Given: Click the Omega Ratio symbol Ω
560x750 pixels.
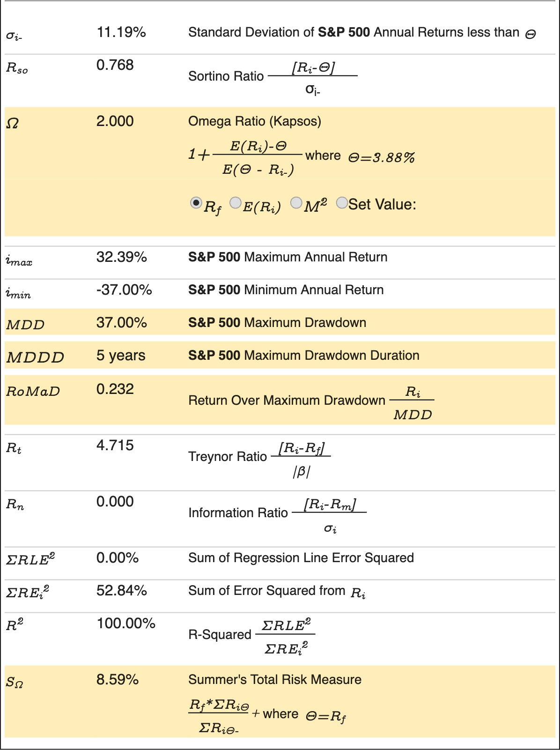Looking at the screenshot, I should [x=13, y=123].
